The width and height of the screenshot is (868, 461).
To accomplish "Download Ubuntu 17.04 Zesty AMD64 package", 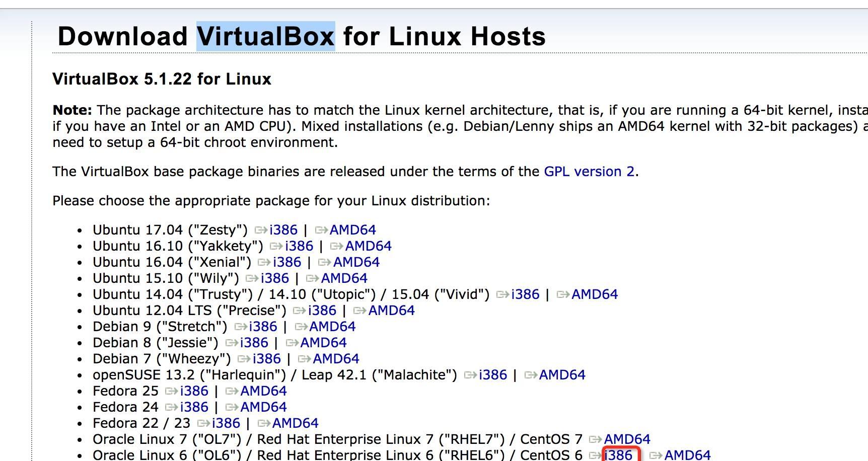I will point(353,230).
